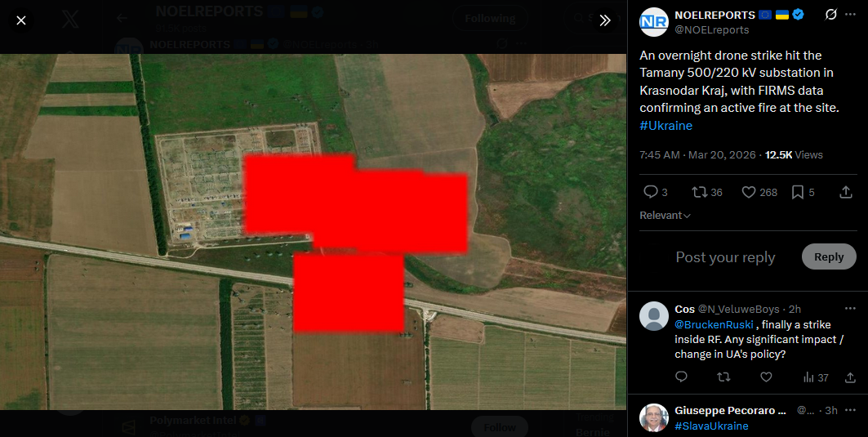
Task: Open Cos user's avatar
Action: tap(654, 316)
